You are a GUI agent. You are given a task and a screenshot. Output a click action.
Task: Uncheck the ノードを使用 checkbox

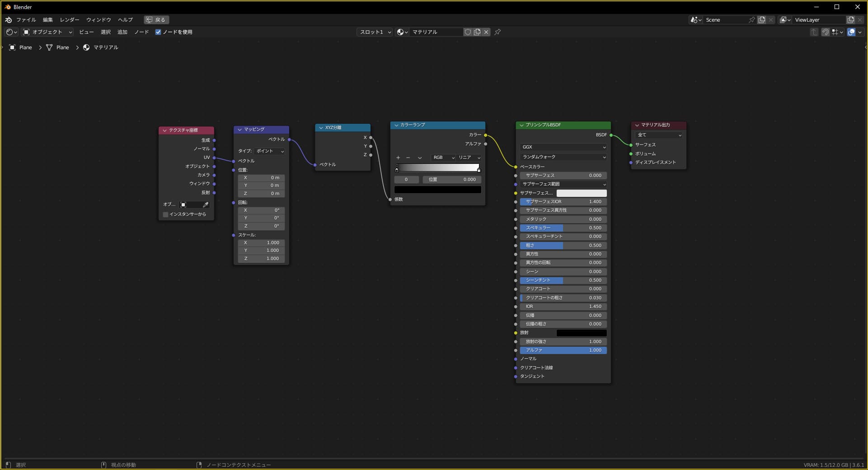tap(158, 32)
